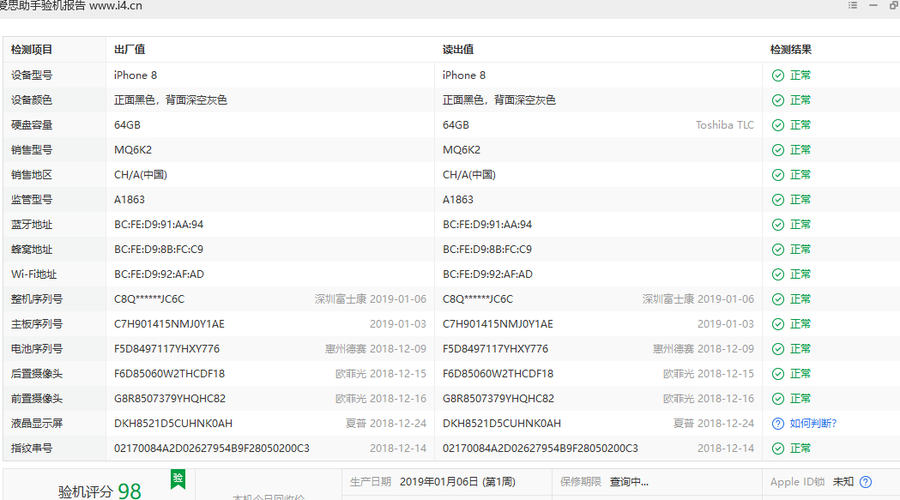Click the green 验 badge beside score 98

[x=178, y=479]
